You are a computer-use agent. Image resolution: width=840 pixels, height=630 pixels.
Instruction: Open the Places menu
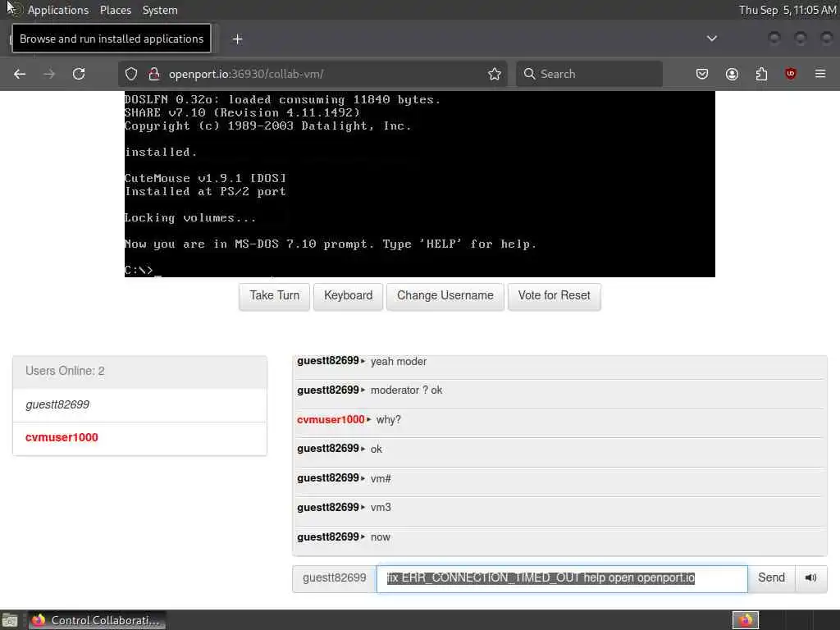click(115, 10)
